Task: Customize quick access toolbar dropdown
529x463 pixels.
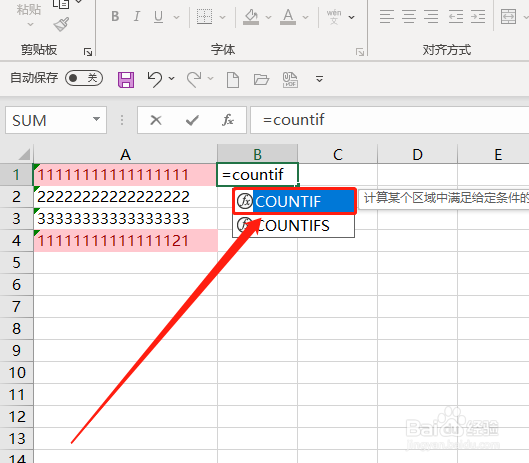Action: pos(319,79)
